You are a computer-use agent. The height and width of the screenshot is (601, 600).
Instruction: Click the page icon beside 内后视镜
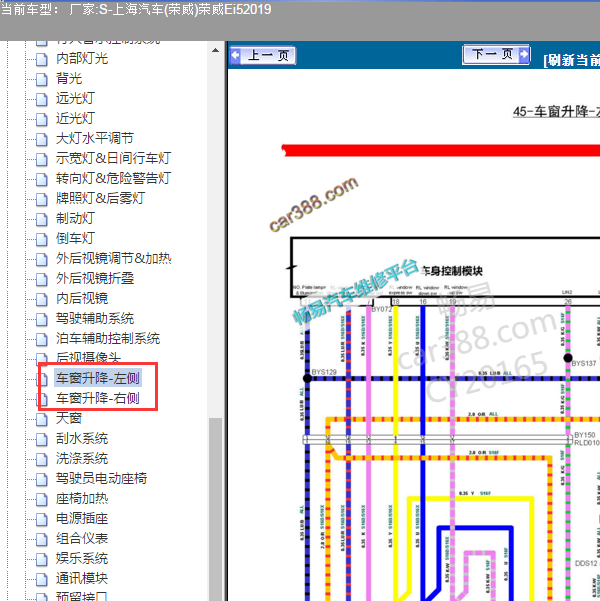pyautogui.click(x=42, y=299)
